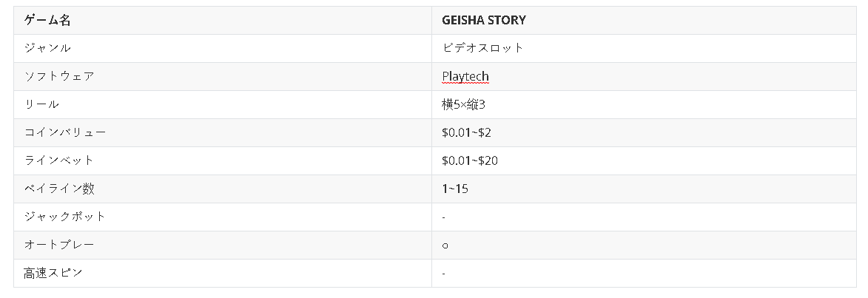Click the GEISHA STORY title cell
Image resolution: width=868 pixels, height=298 pixels.
[484, 21]
